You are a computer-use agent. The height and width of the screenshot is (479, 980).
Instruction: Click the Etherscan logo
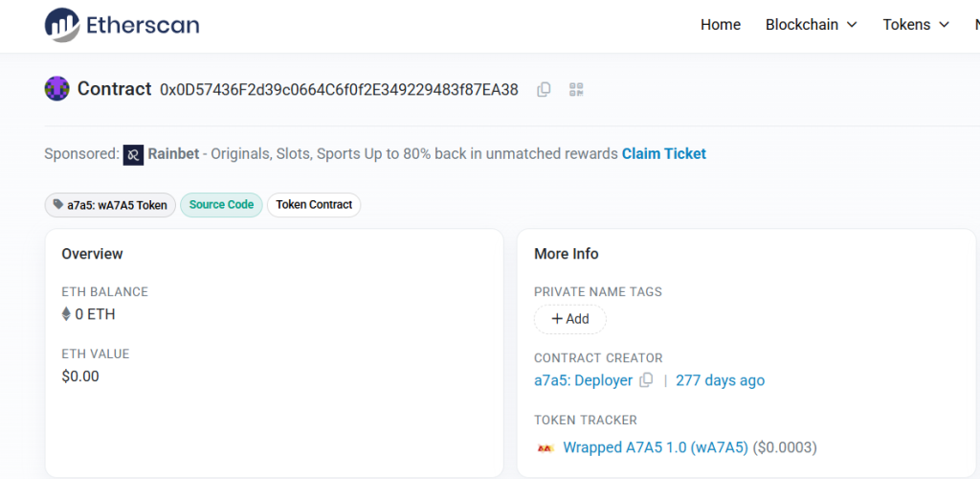click(122, 25)
